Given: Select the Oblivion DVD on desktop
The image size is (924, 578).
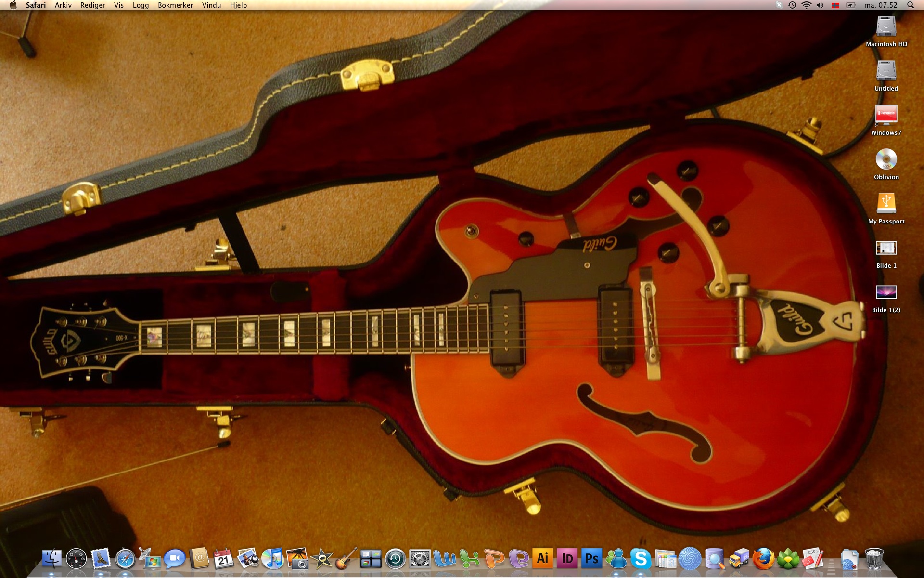Looking at the screenshot, I should 886,164.
